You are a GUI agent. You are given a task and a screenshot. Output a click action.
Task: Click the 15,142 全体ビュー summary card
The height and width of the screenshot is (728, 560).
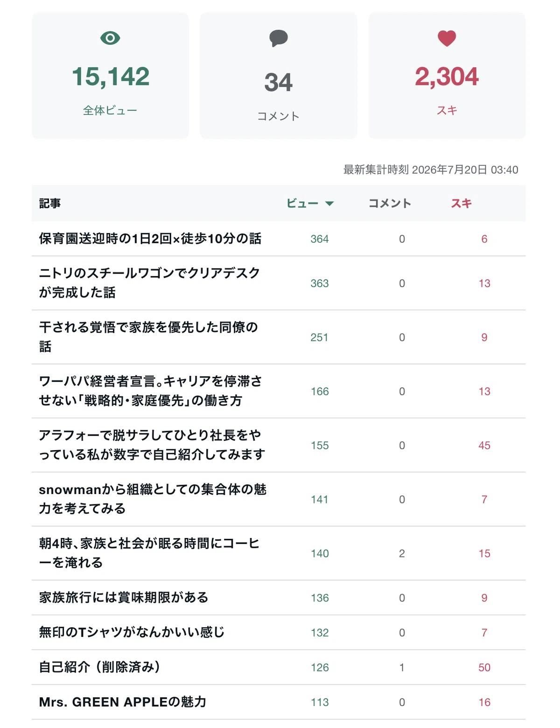110,76
